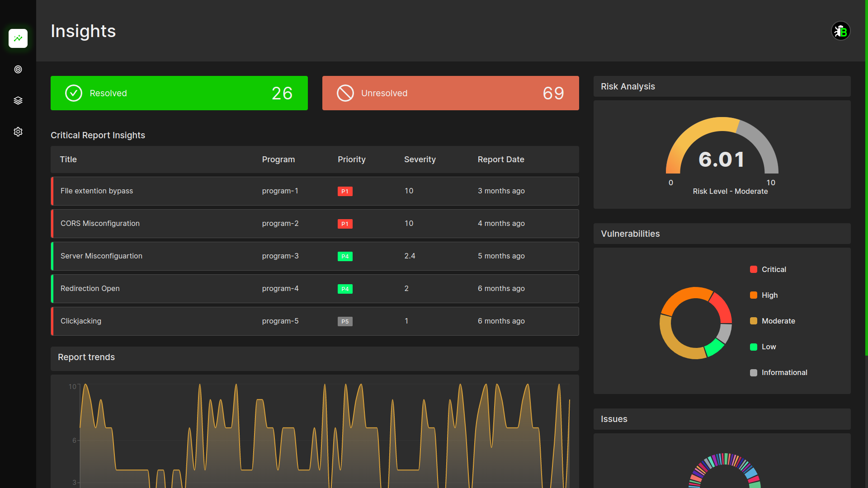Click the Unresolved prohibited circle icon

click(x=345, y=93)
